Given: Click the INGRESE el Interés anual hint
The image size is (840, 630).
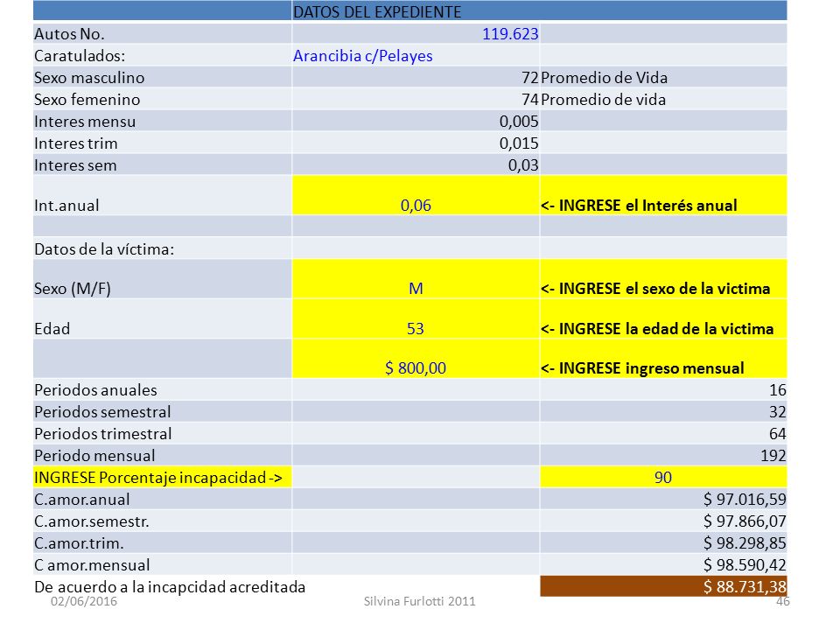Looking at the screenshot, I should coord(639,205).
